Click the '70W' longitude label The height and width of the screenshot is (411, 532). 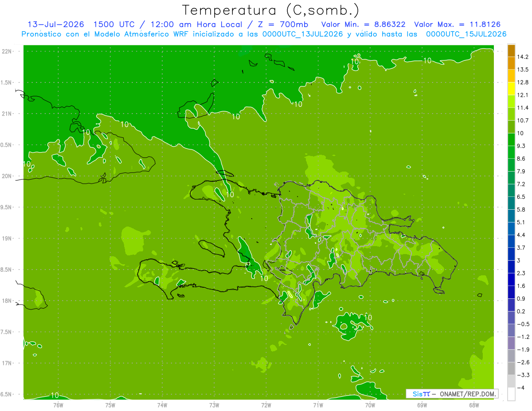pos(370,405)
